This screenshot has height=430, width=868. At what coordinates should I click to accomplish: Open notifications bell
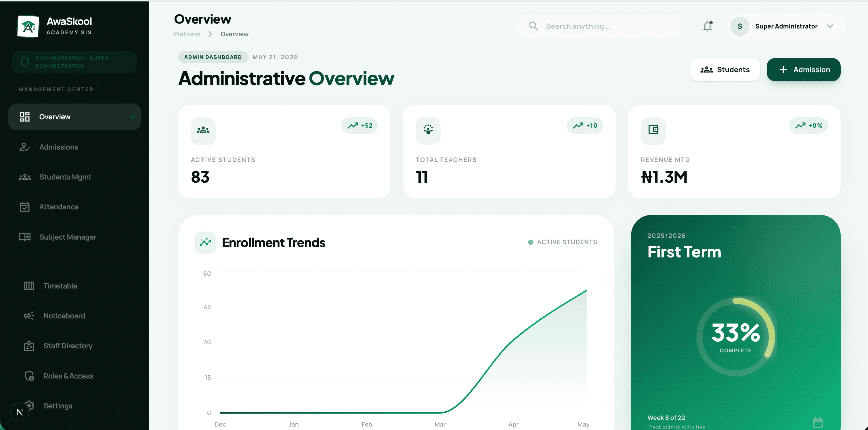point(708,26)
